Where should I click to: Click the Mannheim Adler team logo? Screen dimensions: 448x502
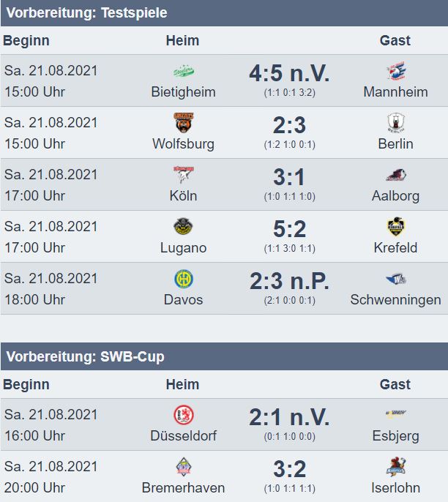point(396,71)
